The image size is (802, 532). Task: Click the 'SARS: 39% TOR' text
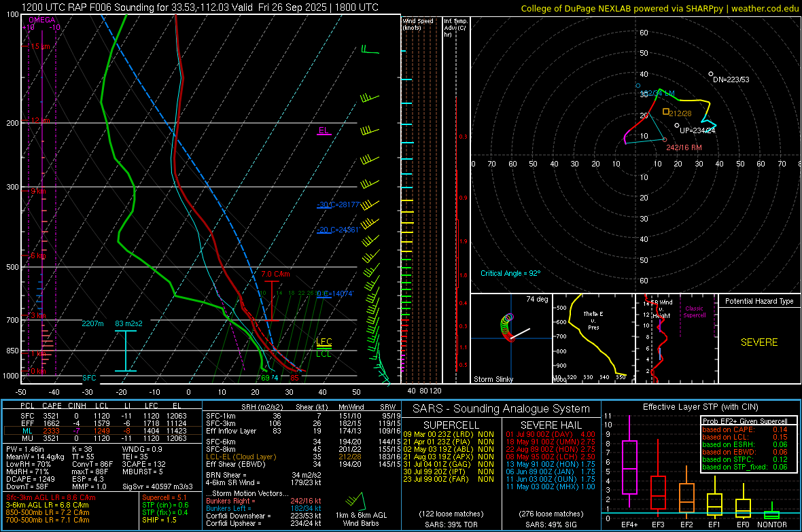pos(451,525)
